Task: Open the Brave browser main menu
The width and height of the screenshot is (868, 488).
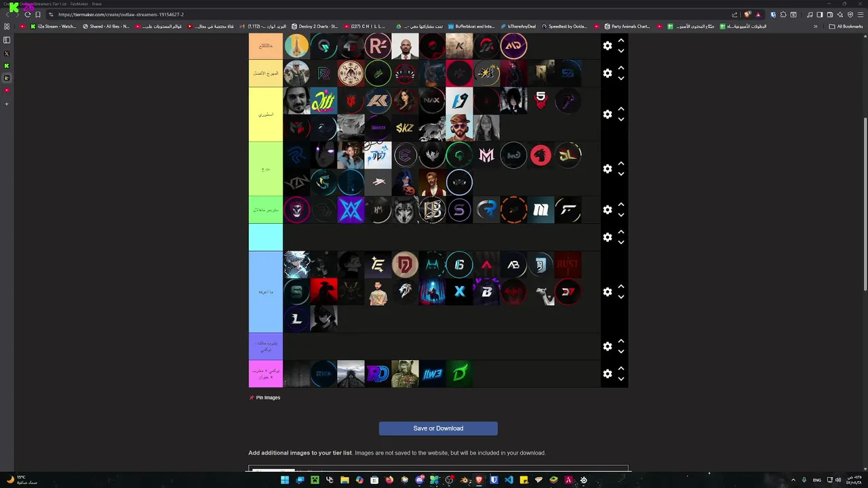Action: (860, 14)
